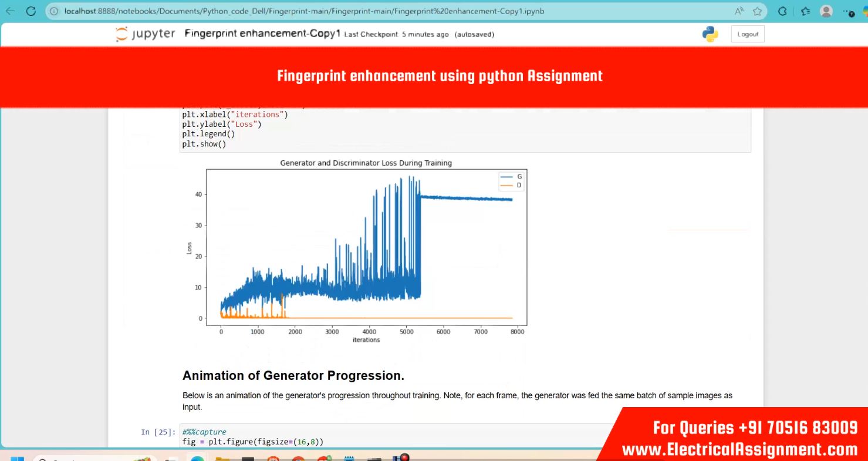
Task: Click the Animation of Generator Progression heading
Action: tap(293, 376)
